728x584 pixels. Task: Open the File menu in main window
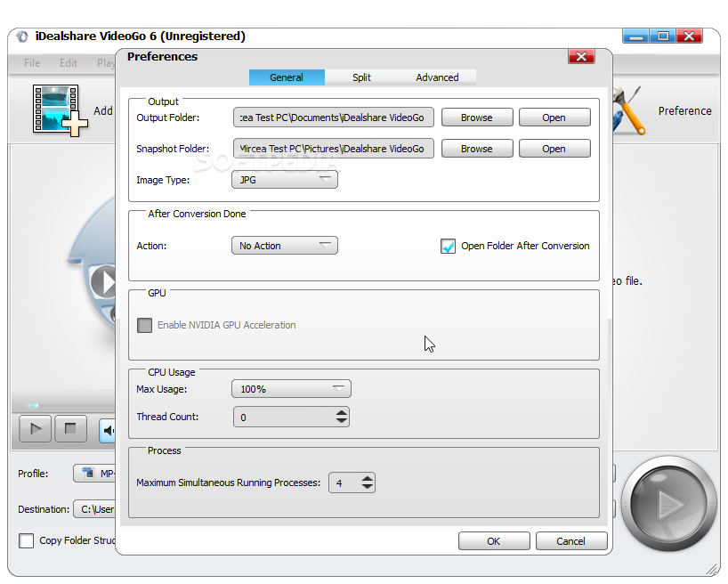point(32,63)
